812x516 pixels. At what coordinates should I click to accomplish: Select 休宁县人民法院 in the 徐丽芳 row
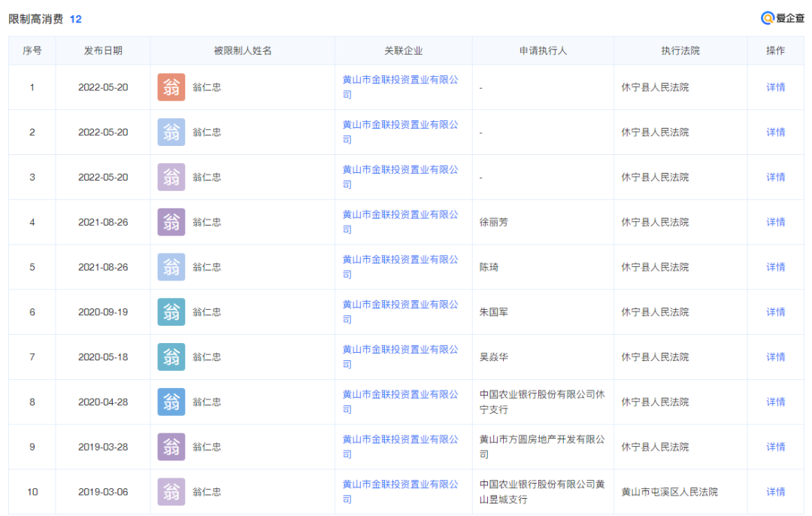point(655,222)
